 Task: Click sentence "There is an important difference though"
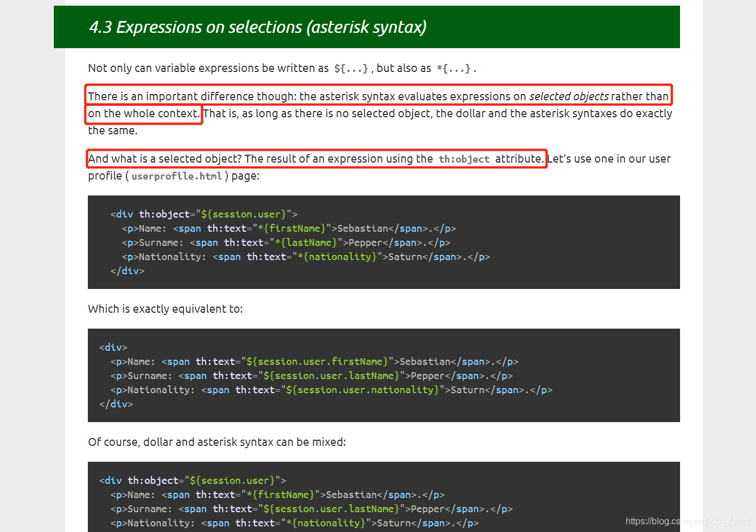(192, 96)
